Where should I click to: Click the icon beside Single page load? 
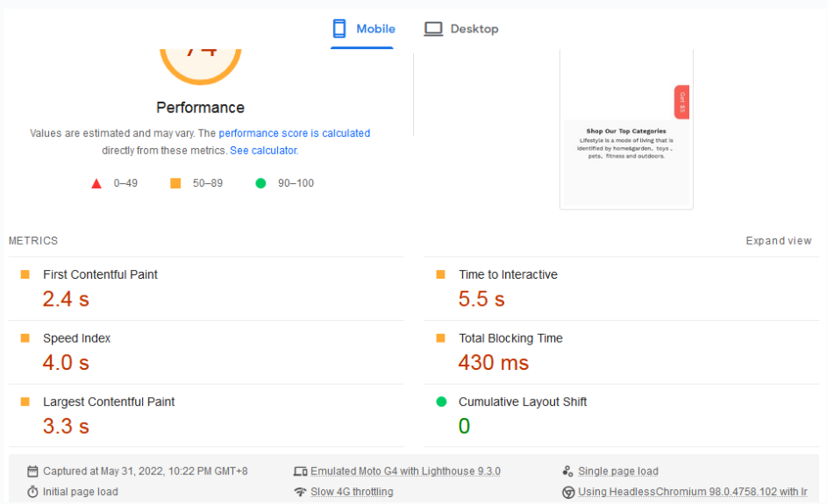tap(568, 472)
